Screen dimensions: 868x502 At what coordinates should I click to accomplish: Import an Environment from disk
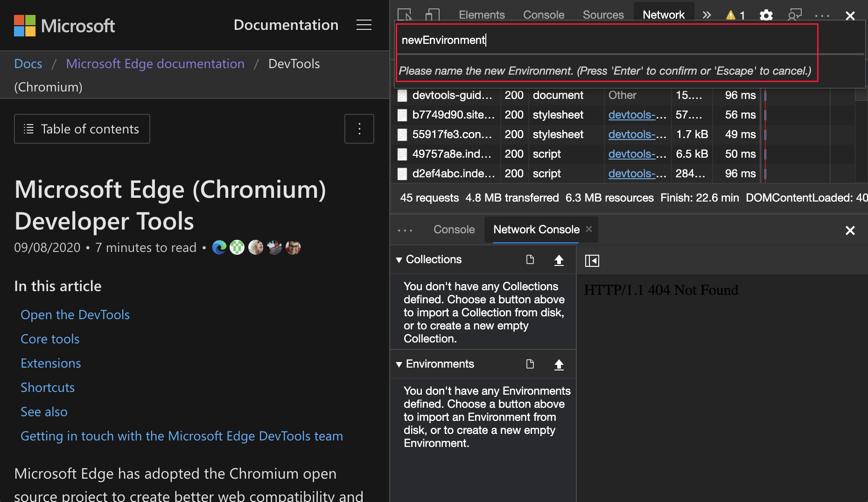(559, 364)
